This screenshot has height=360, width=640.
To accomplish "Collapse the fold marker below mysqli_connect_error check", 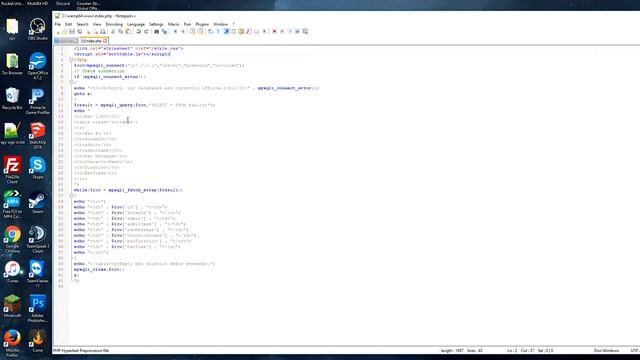I will 71,82.
